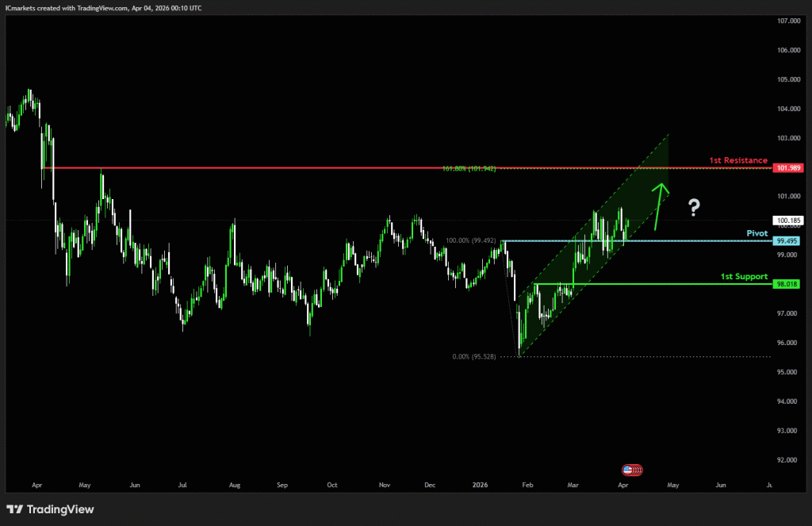The width and height of the screenshot is (812, 526).
Task: Click the US flag economic event icon
Action: 630,469
